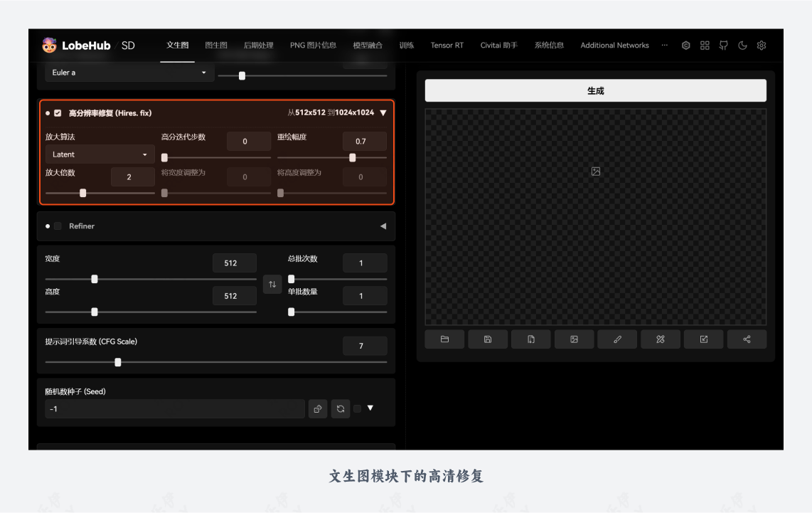Click the 将高度调整为 value field
The width and height of the screenshot is (812, 513).
[x=365, y=176]
